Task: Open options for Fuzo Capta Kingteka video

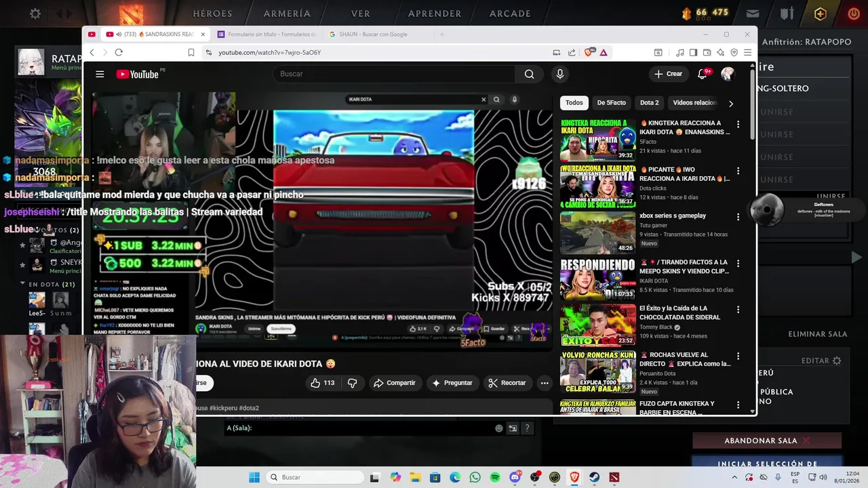Action: 738,405
